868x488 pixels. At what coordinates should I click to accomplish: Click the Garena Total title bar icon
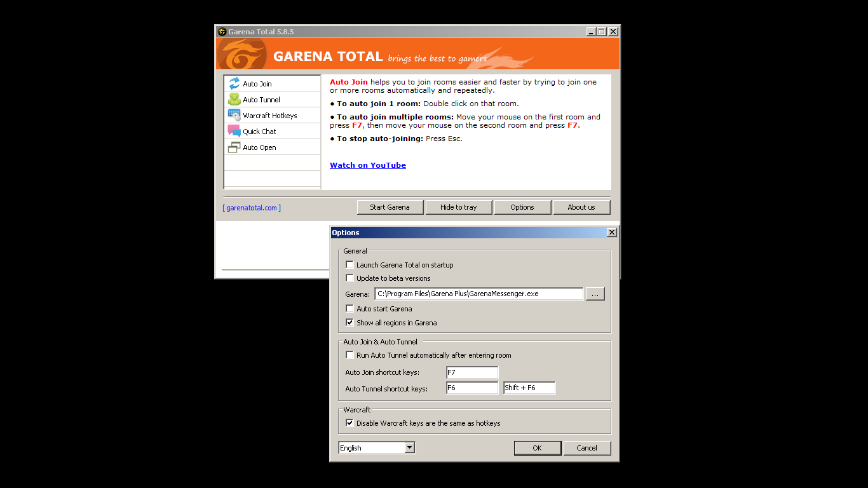pos(222,32)
